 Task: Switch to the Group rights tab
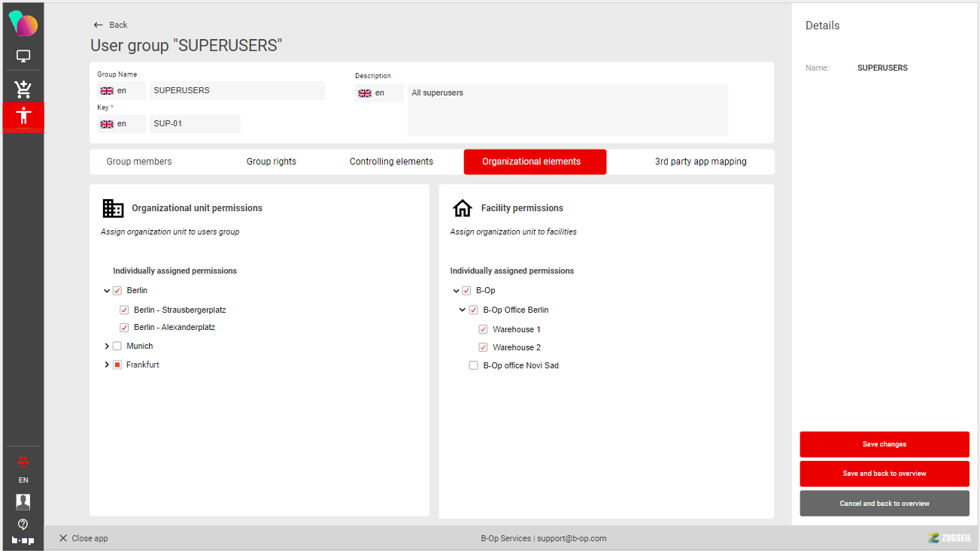(x=272, y=162)
